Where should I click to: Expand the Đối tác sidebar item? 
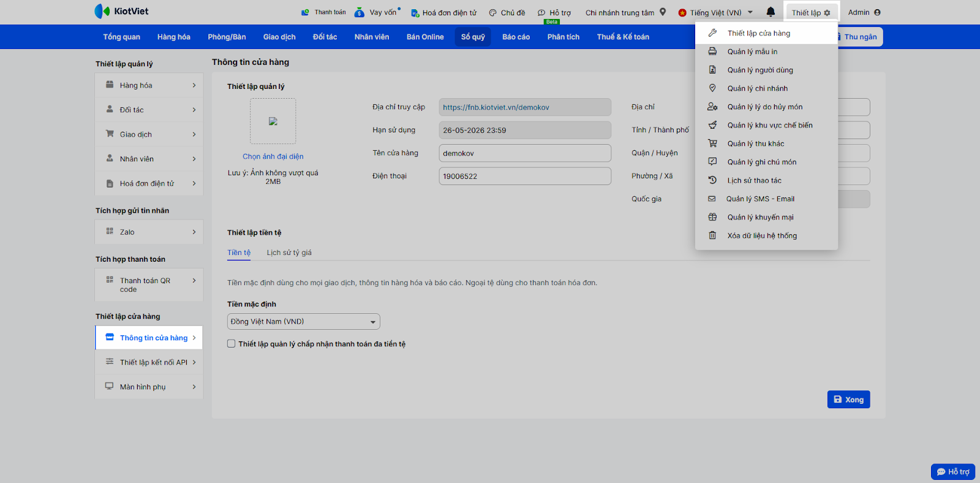(x=149, y=110)
